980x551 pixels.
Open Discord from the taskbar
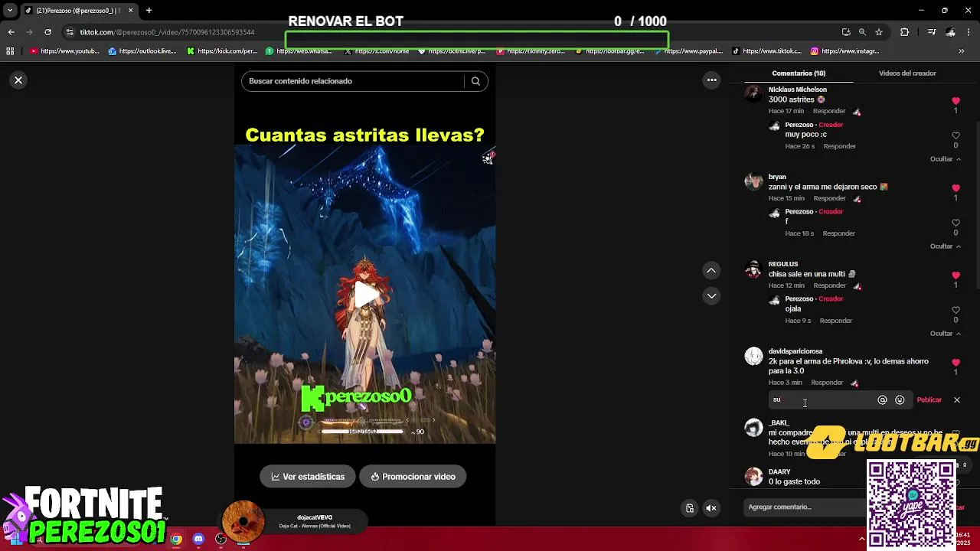click(198, 539)
